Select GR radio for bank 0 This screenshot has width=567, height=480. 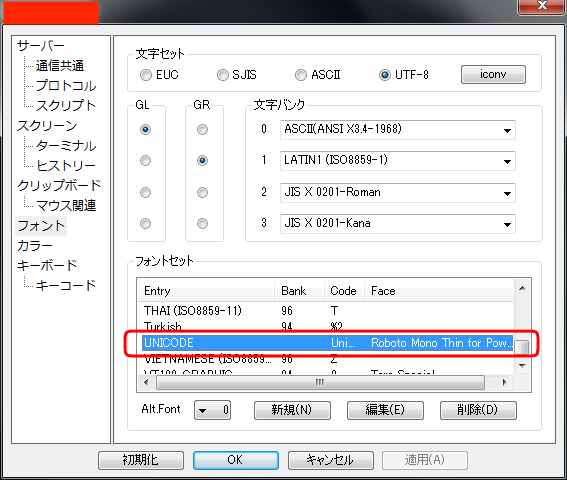pyautogui.click(x=202, y=129)
